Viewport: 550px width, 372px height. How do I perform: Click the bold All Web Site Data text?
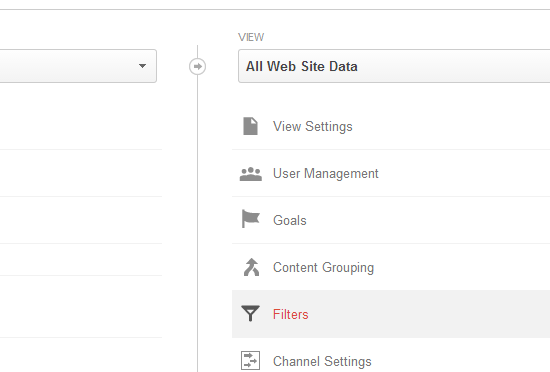click(302, 66)
